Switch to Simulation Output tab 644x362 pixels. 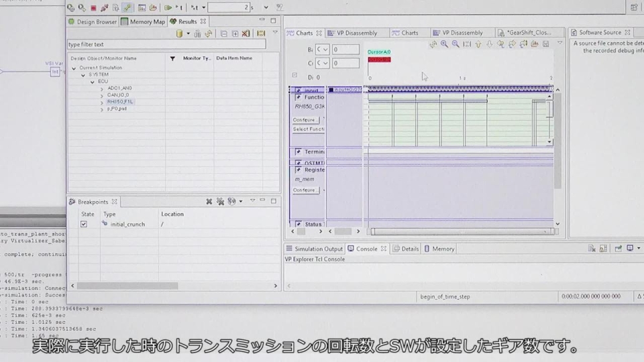314,249
